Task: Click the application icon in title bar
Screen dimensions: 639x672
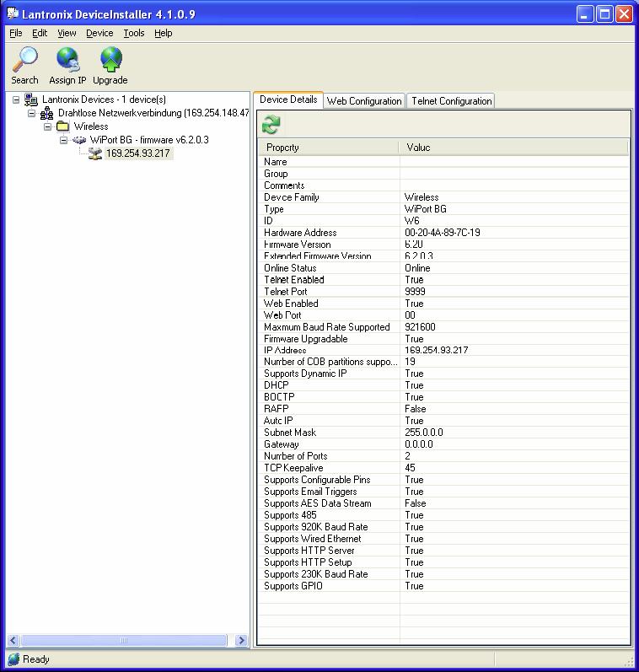Action: click(x=13, y=13)
